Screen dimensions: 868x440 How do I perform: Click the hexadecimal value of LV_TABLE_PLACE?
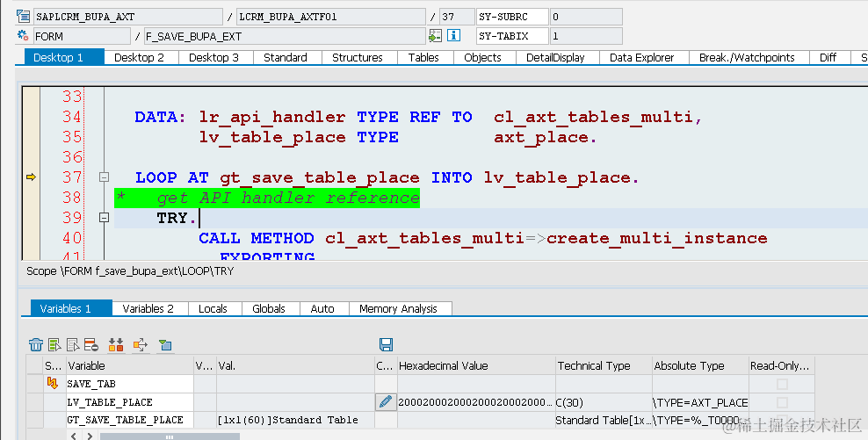point(476,402)
